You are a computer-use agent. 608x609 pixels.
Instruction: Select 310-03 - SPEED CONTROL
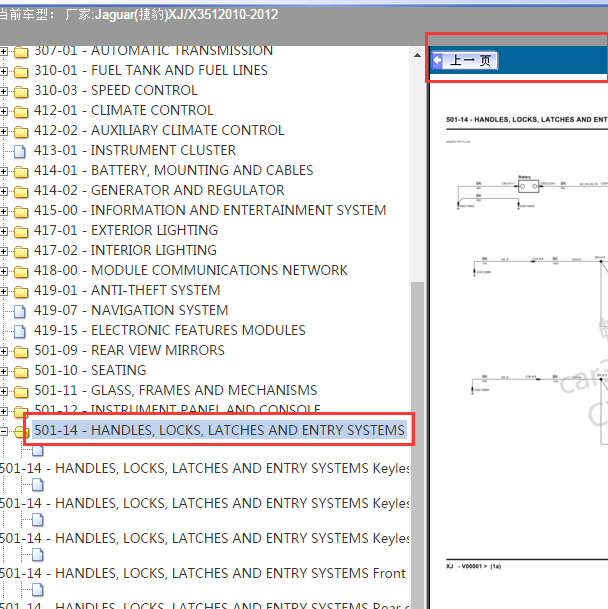(x=116, y=90)
